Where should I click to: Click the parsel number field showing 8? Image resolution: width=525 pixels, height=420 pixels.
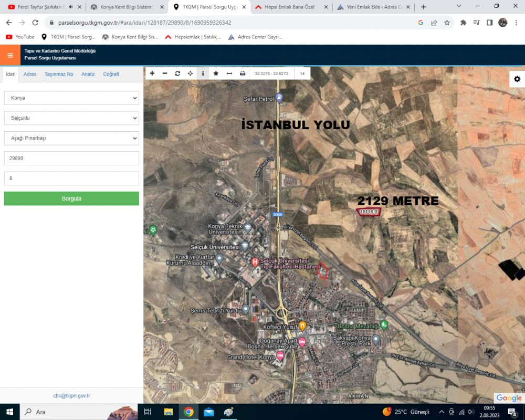(x=71, y=178)
